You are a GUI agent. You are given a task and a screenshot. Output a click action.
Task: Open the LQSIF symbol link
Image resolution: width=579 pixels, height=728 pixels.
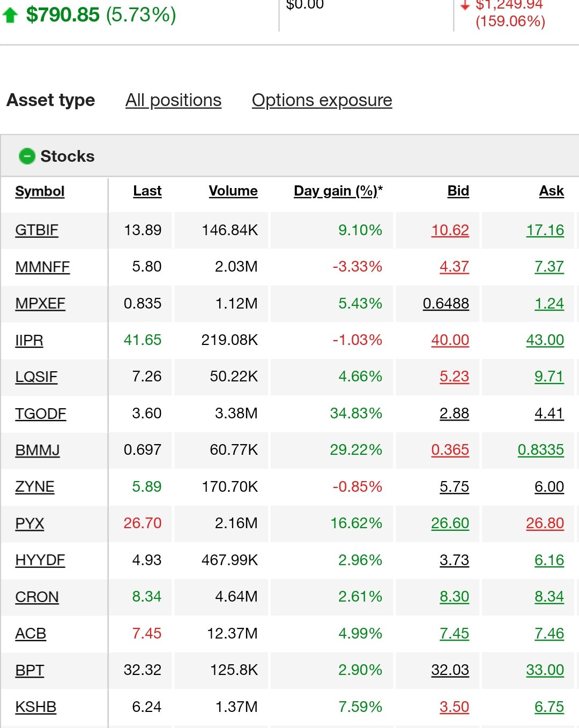(36, 377)
